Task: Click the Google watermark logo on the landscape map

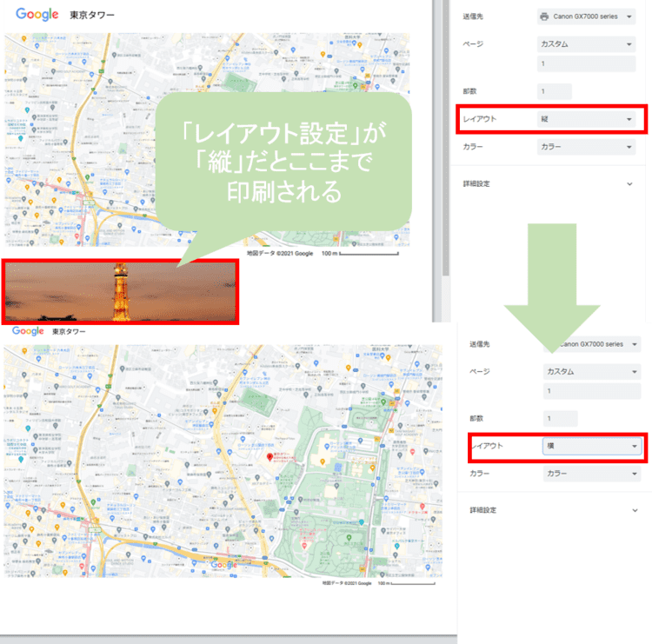Action: click(x=224, y=565)
